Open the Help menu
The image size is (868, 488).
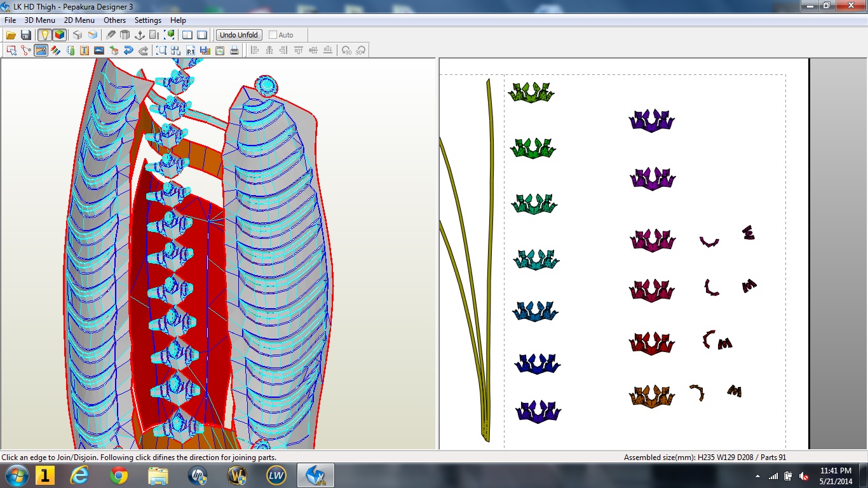tap(178, 20)
